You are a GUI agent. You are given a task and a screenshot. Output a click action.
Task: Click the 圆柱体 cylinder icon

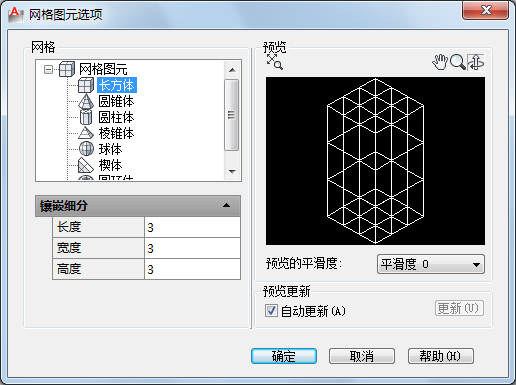click(x=86, y=117)
